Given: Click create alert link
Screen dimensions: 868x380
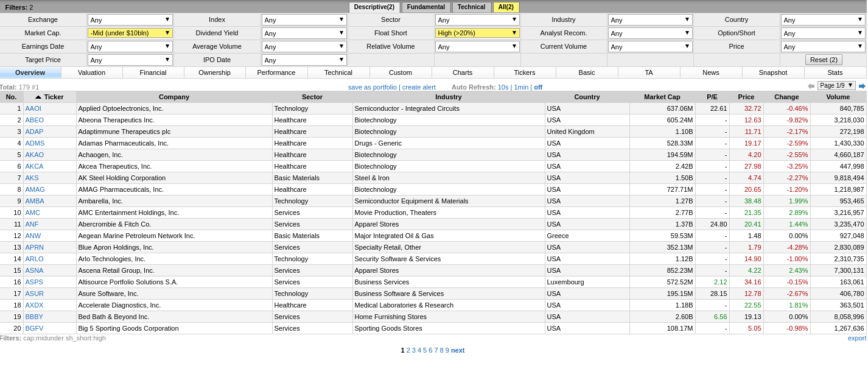Looking at the screenshot, I should click(419, 87).
